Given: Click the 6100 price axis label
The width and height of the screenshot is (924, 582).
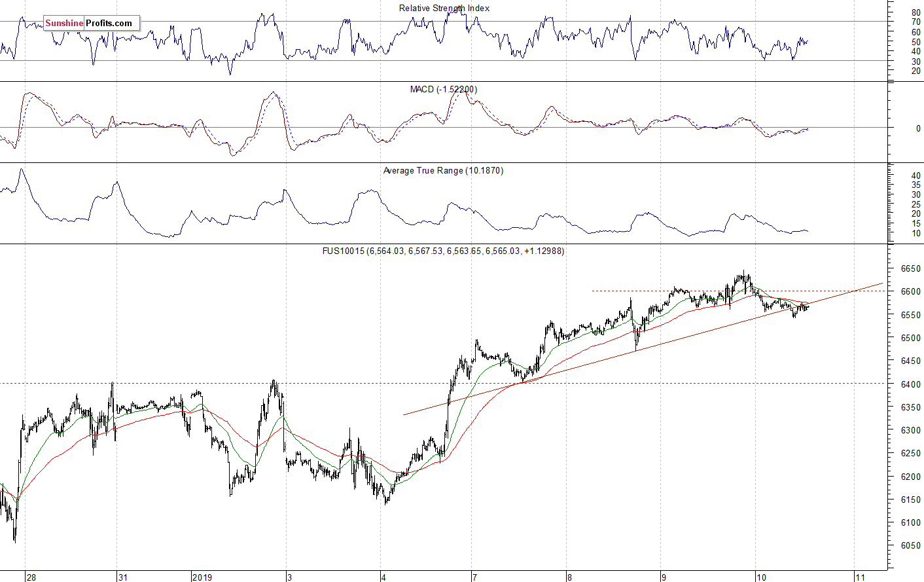Looking at the screenshot, I should (x=910, y=522).
